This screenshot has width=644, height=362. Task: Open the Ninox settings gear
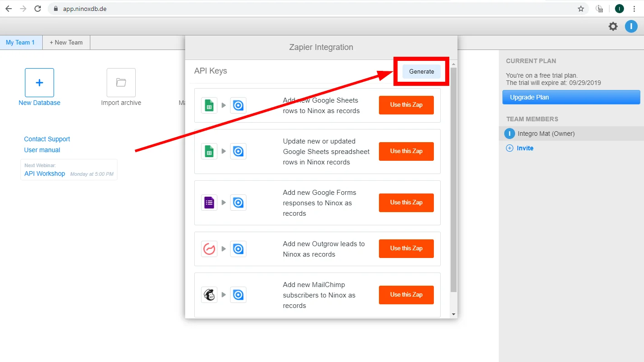tap(613, 26)
